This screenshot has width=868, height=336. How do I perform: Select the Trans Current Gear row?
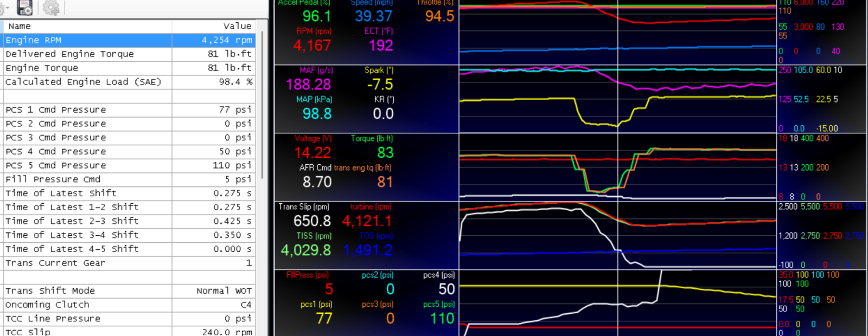pos(129,263)
